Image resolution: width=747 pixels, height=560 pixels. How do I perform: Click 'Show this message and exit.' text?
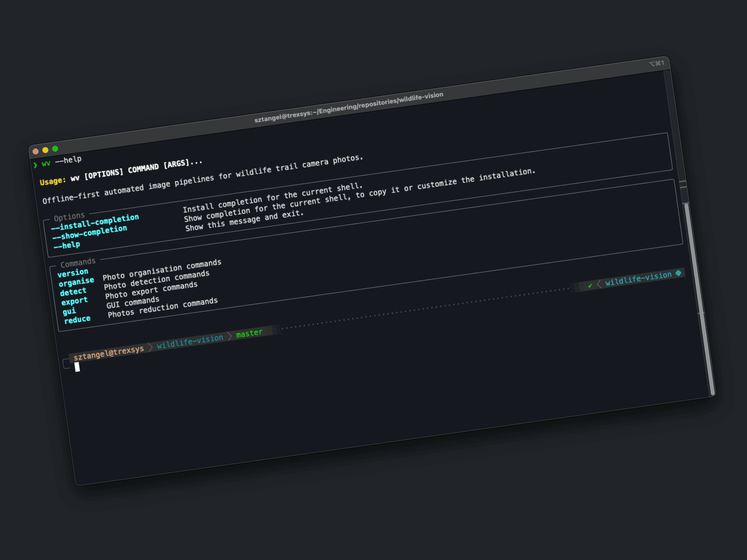click(x=244, y=220)
